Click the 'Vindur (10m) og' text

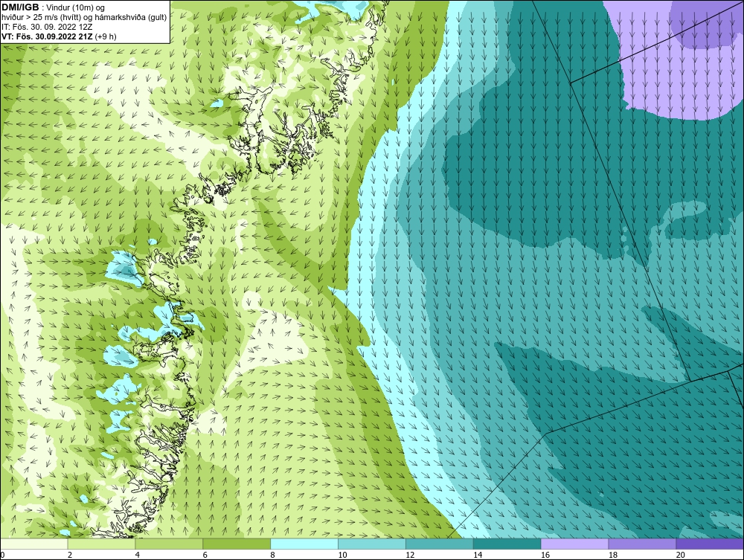click(75, 7)
